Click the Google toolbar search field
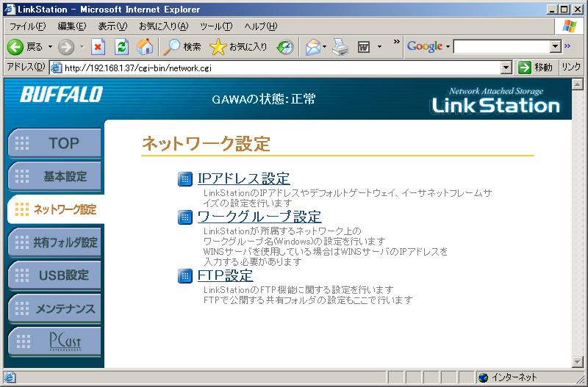 502,47
